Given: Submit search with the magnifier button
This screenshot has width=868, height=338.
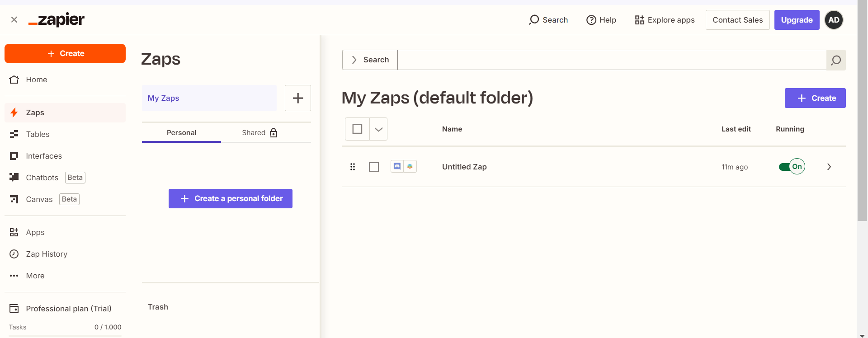Looking at the screenshot, I should (x=836, y=60).
